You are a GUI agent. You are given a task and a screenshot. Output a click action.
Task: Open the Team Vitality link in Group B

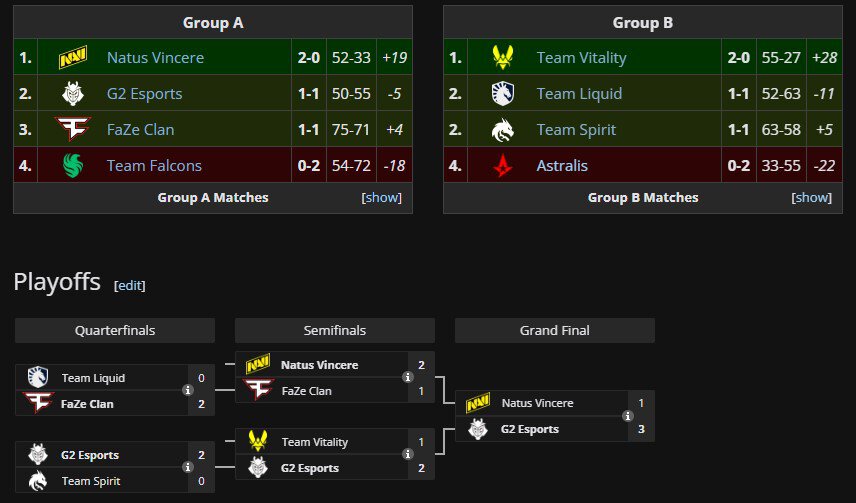pyautogui.click(x=581, y=58)
